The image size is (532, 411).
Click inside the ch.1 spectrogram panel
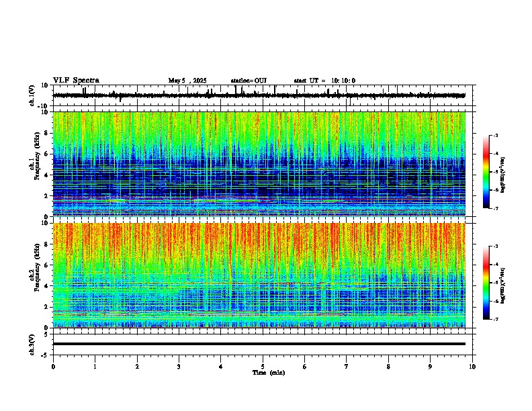pos(259,164)
